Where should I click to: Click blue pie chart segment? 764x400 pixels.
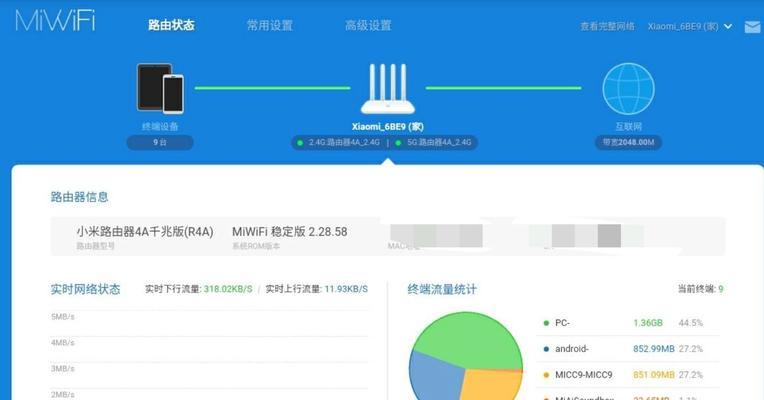coord(434,378)
